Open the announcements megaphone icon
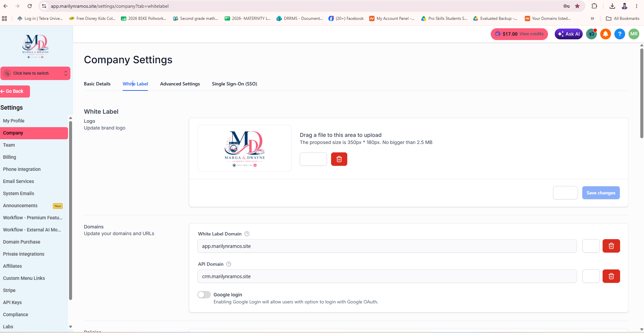The image size is (644, 333). (x=591, y=34)
